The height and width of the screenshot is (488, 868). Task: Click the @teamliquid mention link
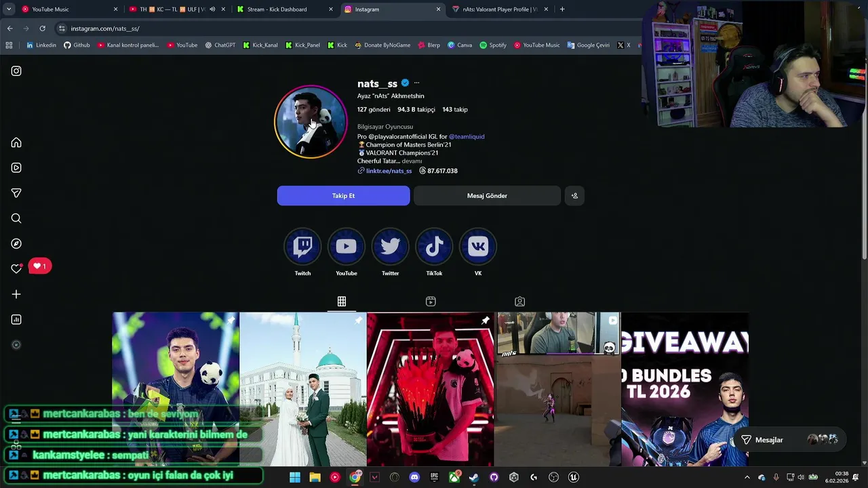pos(467,136)
